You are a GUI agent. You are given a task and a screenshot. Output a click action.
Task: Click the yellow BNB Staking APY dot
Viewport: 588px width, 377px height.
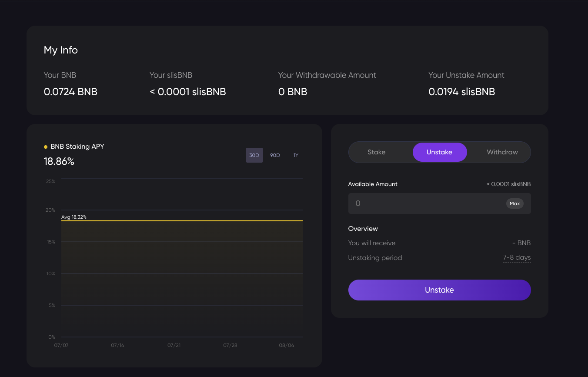[x=46, y=147]
